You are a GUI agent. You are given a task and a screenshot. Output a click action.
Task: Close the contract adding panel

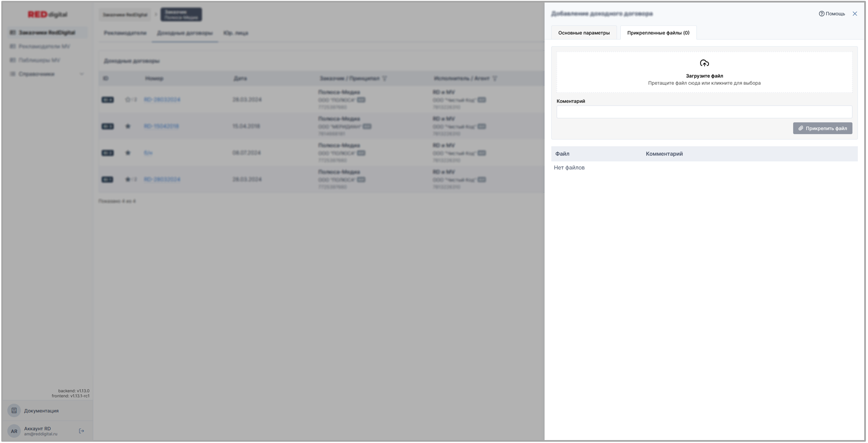855,14
